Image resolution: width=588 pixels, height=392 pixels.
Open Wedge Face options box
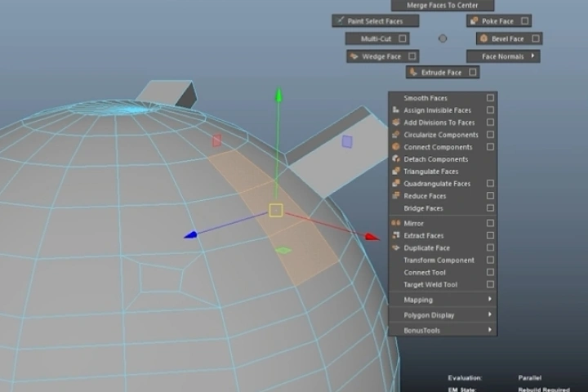412,56
